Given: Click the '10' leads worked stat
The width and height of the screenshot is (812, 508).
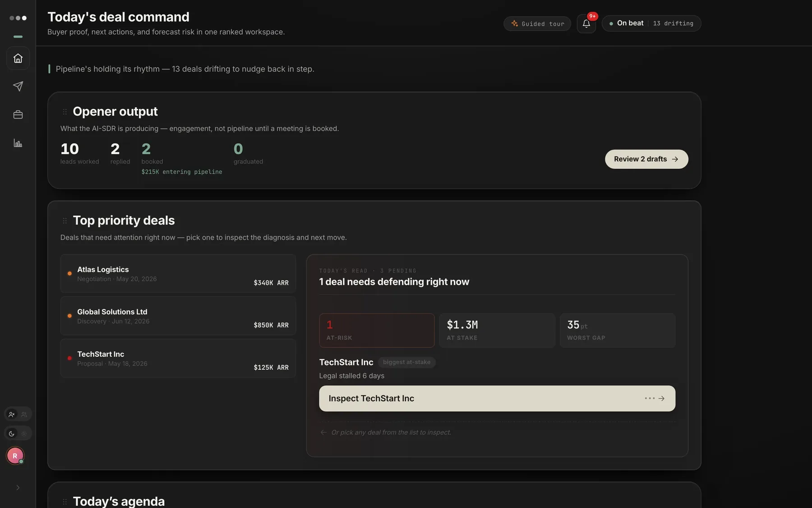Looking at the screenshot, I should pos(80,154).
